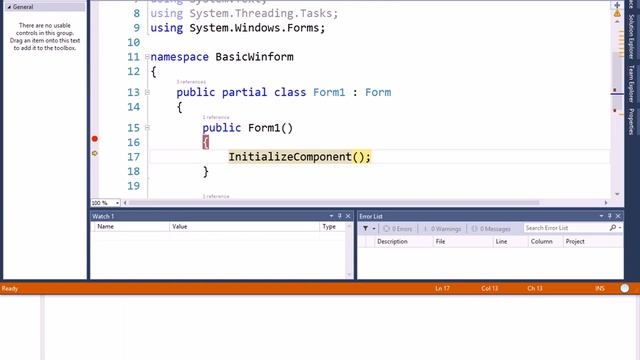Click the Ch 13 status bar indicator

(x=535, y=289)
